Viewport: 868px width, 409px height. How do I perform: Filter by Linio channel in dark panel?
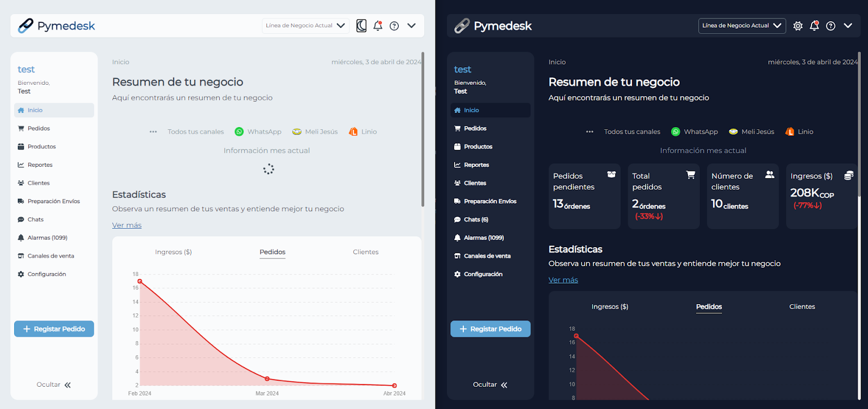coord(799,131)
